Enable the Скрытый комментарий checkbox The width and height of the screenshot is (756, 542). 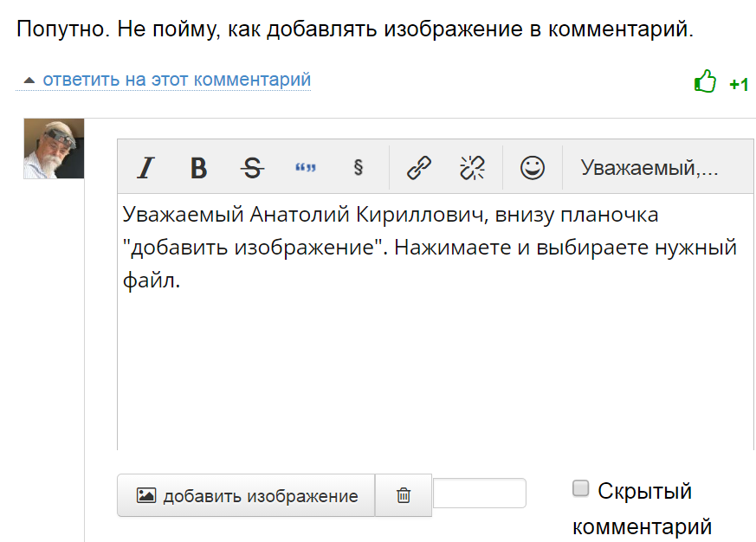(580, 489)
